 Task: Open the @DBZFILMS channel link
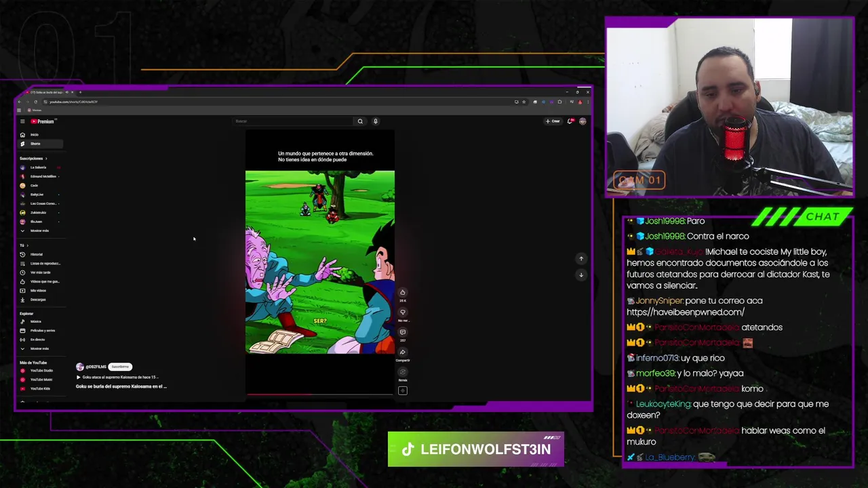tap(96, 367)
